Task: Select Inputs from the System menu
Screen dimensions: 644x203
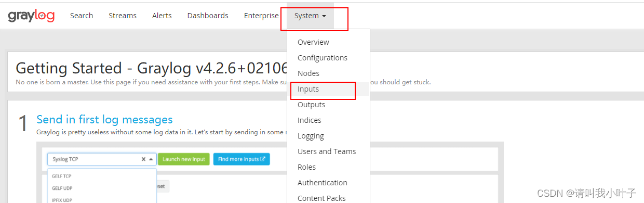Action: [x=308, y=89]
